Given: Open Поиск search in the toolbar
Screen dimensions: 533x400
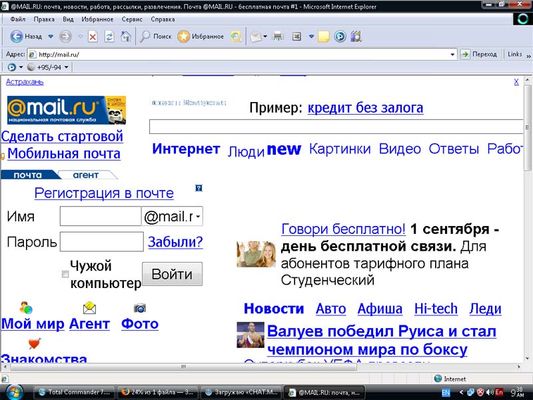Looking at the screenshot, I should (156, 36).
